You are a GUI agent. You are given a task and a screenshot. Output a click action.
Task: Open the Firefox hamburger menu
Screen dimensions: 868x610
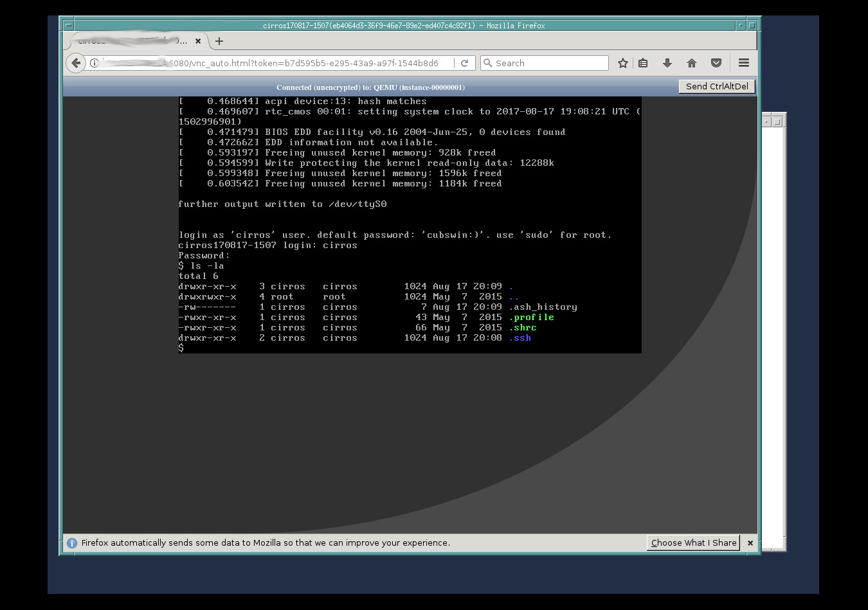point(744,63)
